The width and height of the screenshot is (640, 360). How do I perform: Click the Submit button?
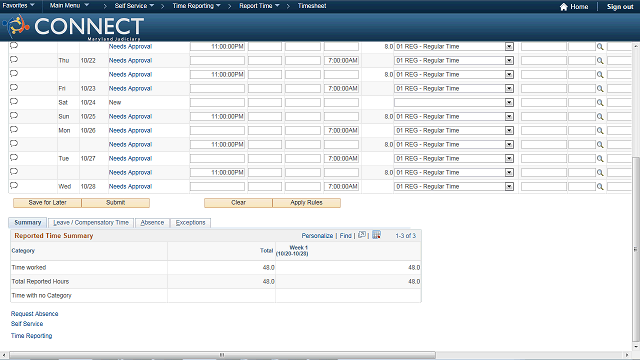click(x=116, y=202)
